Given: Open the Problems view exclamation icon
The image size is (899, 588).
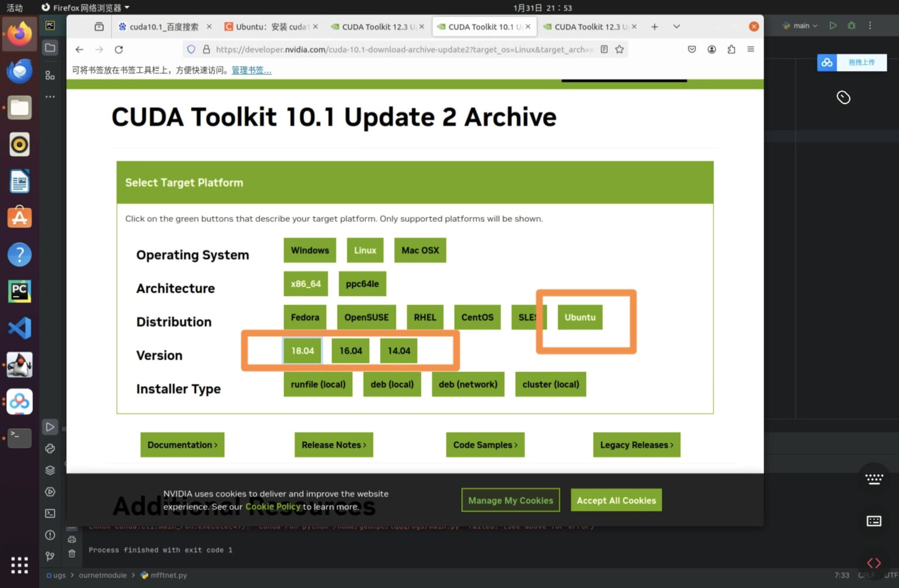Looking at the screenshot, I should 50,535.
